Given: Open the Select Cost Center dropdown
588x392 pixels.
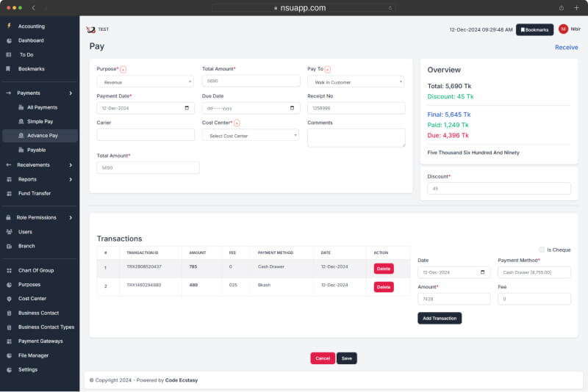Looking at the screenshot, I should (250, 135).
